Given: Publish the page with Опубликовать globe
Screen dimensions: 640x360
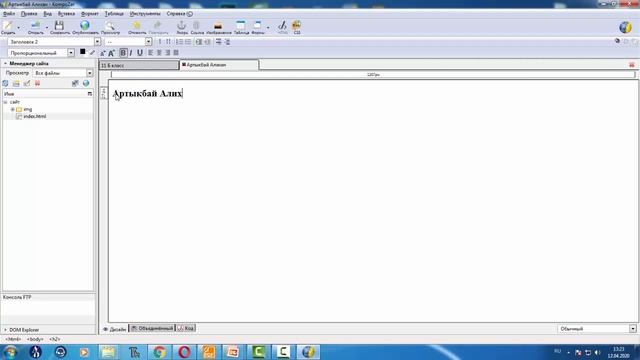Looking at the screenshot, I should point(85,27).
